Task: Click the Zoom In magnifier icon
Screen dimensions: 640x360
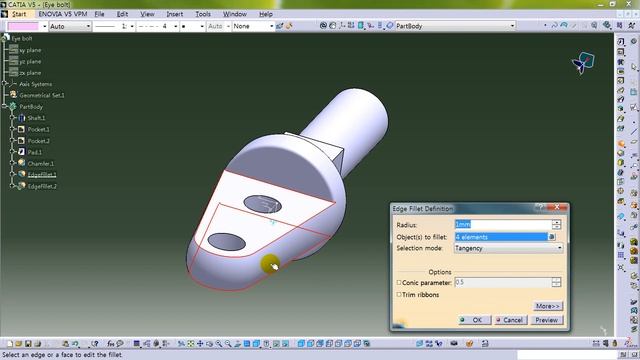Action: tap(219, 344)
